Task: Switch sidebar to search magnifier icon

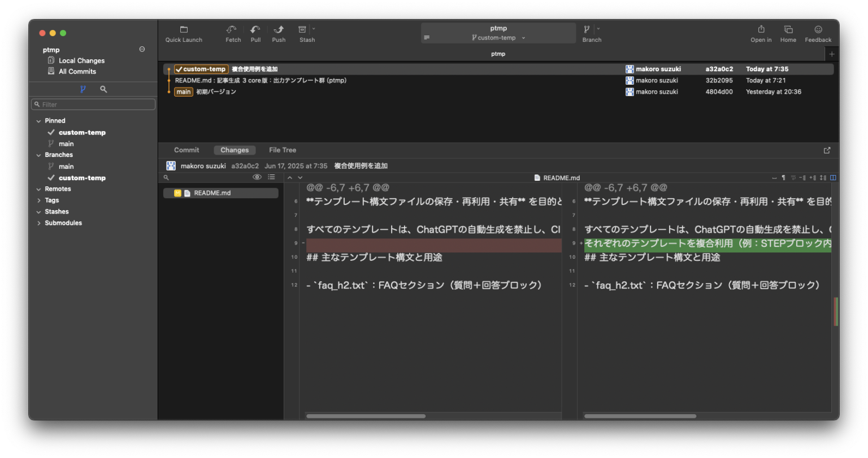Action: click(103, 89)
